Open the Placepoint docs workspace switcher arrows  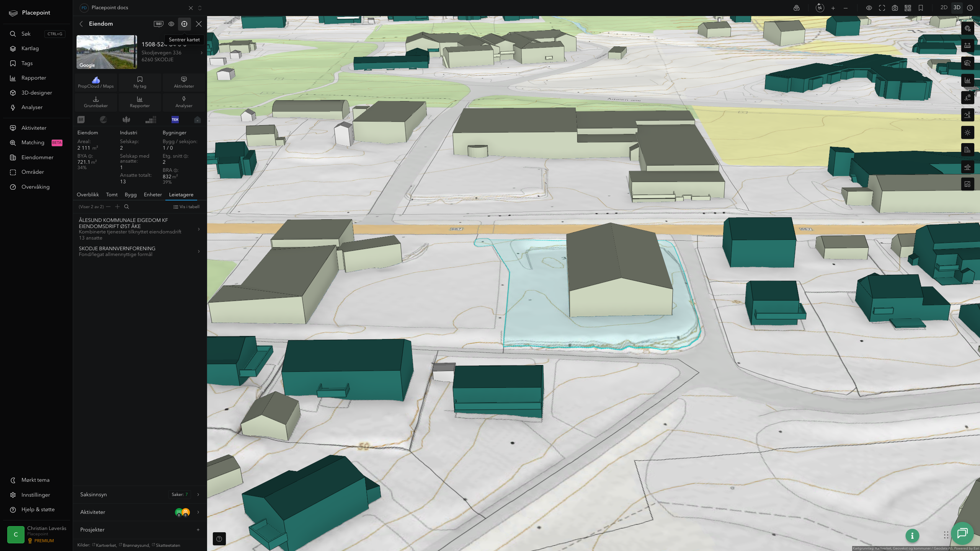(x=199, y=8)
